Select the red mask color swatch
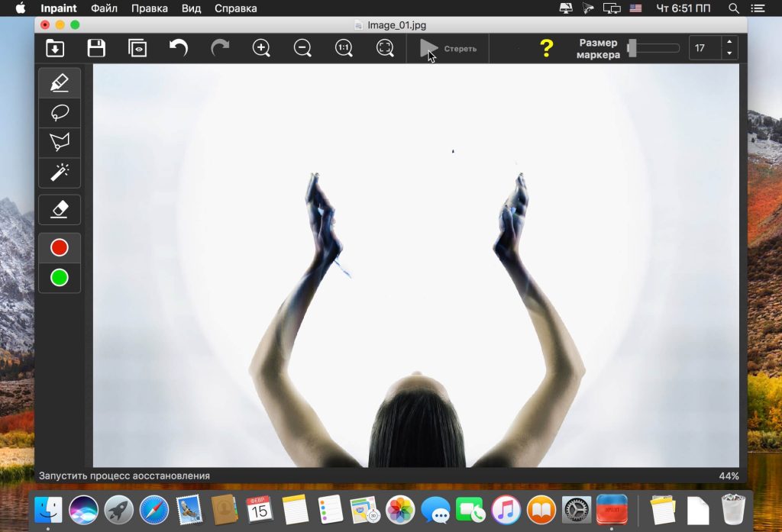Screen dimensions: 782x532 tap(60, 247)
